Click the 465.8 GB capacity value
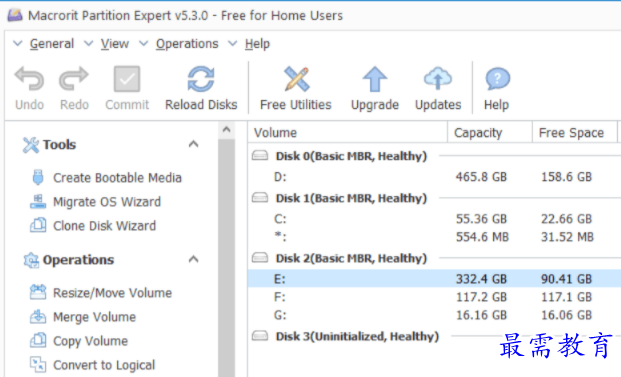621x377 pixels. (x=481, y=177)
